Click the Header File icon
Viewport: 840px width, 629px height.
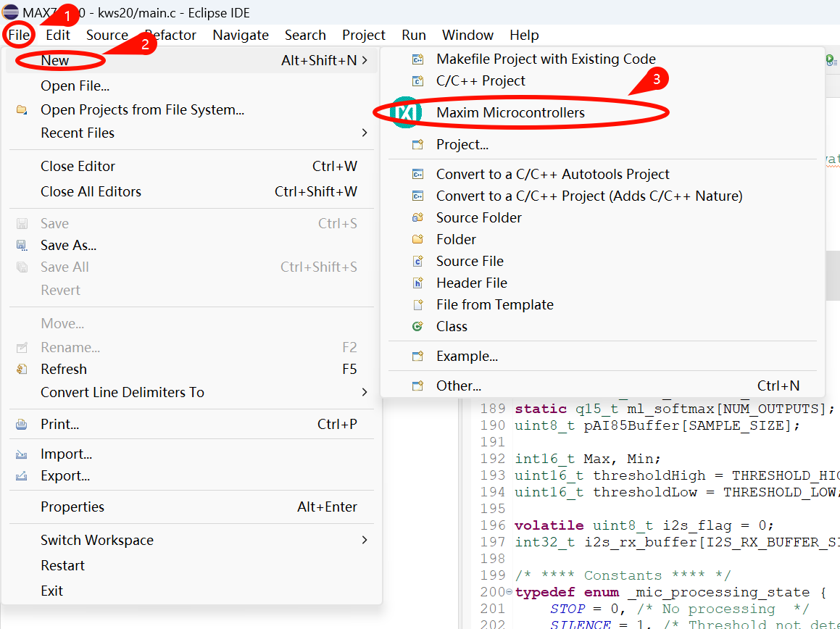pyautogui.click(x=417, y=283)
